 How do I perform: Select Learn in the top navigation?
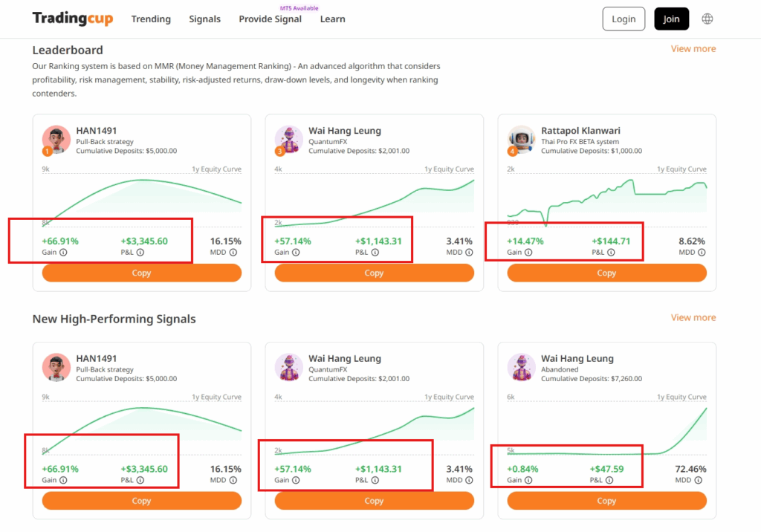point(332,19)
